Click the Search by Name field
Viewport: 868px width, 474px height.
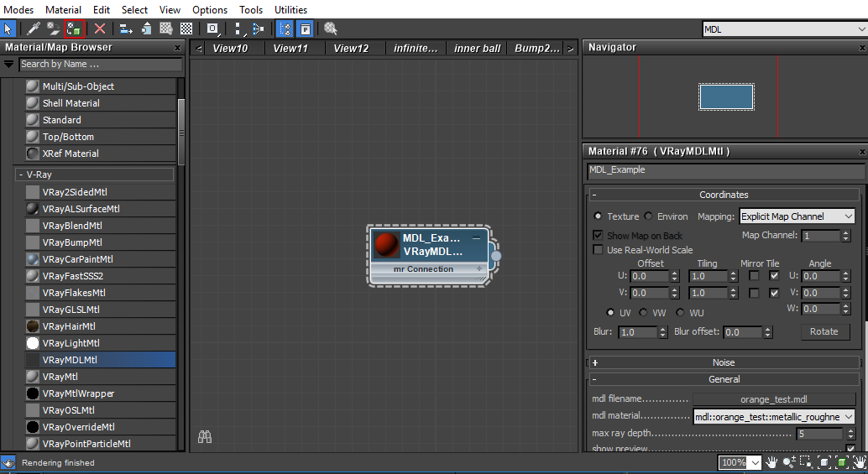(99, 64)
